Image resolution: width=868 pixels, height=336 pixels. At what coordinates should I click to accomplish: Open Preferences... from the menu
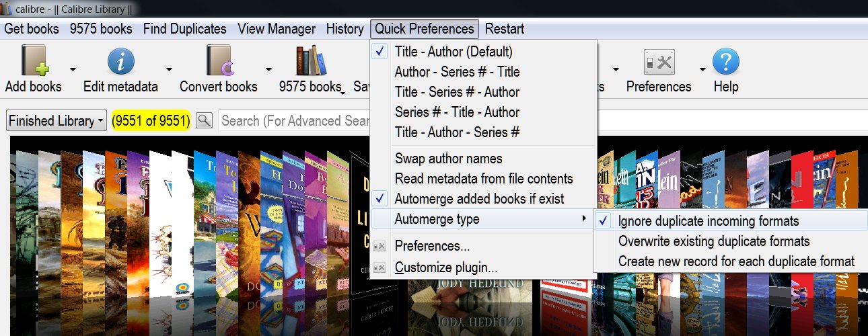(x=483, y=246)
